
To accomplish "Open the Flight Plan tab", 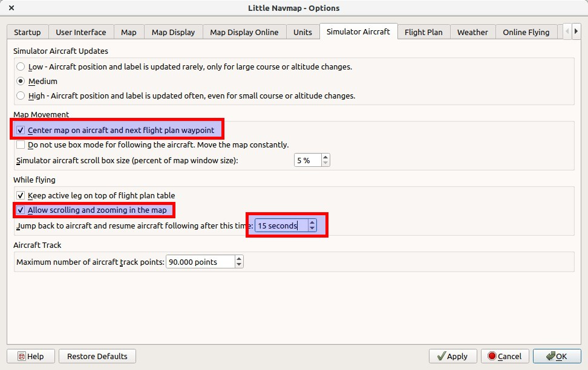I will (x=423, y=32).
